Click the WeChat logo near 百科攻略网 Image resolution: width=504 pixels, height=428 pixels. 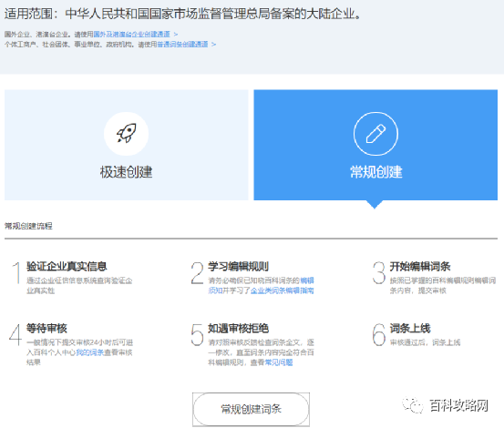click(413, 405)
